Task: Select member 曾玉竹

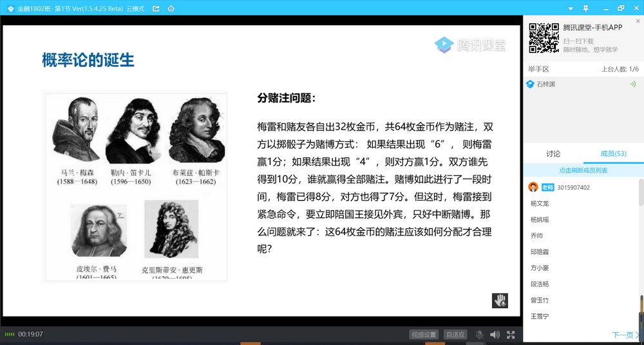Action: coord(540,300)
